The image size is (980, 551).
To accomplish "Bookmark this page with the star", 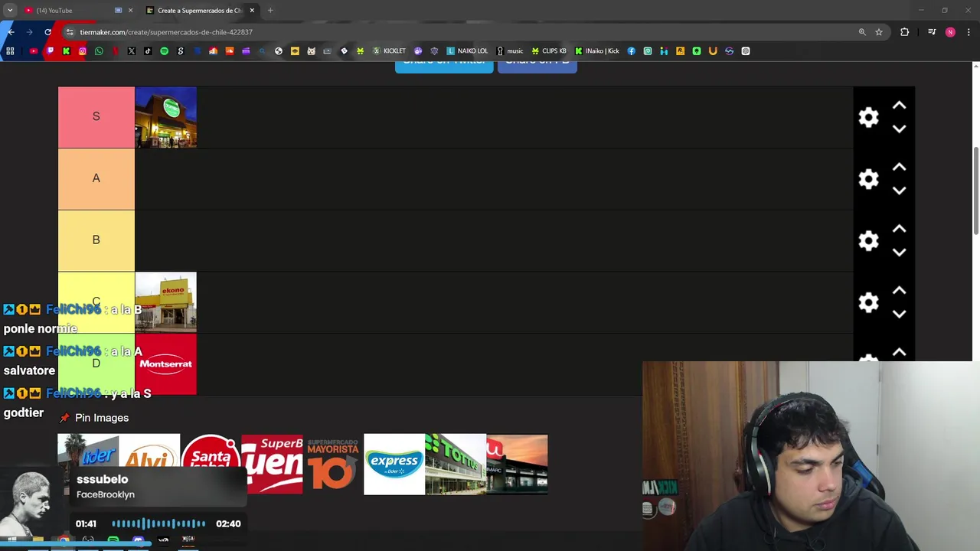I will 879,32.
